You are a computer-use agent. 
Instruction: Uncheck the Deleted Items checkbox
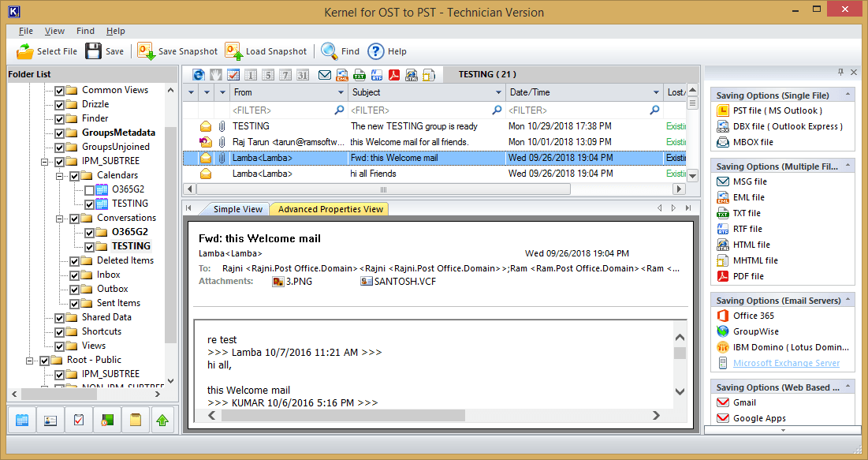pos(74,261)
